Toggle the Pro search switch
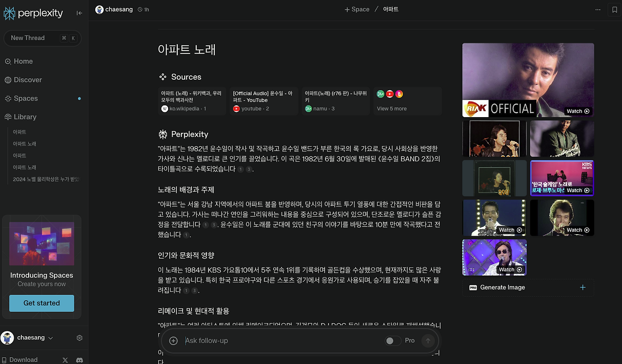This screenshot has width=622, height=364. tap(393, 341)
